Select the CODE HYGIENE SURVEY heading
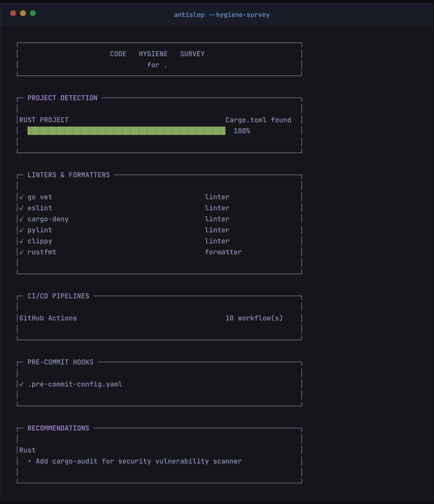This screenshot has width=434, height=504. 157,54
